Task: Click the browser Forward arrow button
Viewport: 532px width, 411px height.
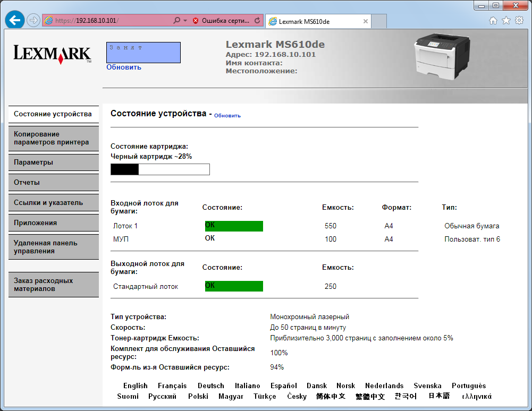Action: pos(33,20)
